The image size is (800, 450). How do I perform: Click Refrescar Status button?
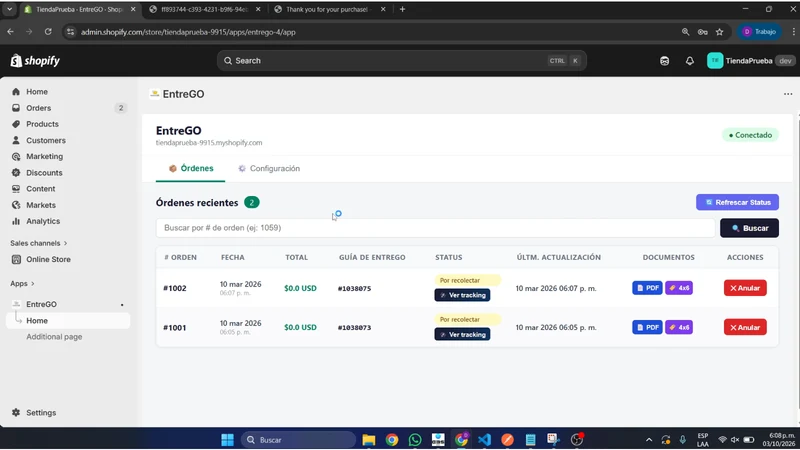(737, 203)
